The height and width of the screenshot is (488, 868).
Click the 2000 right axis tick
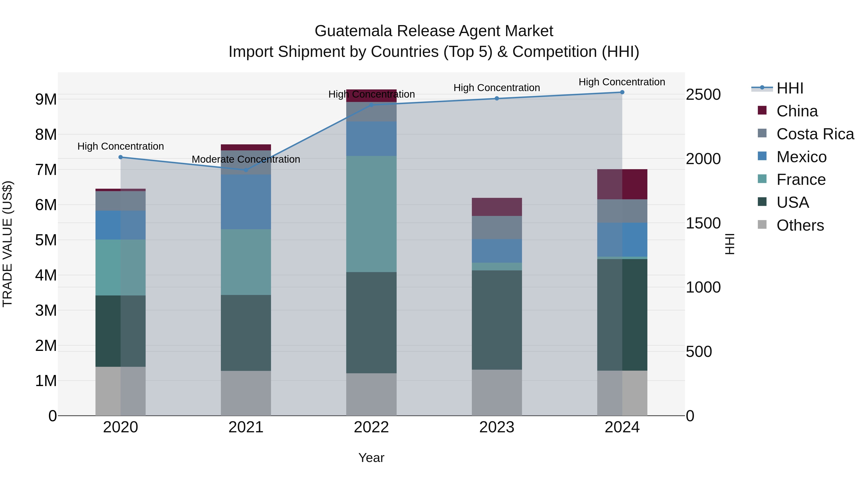[x=704, y=159]
